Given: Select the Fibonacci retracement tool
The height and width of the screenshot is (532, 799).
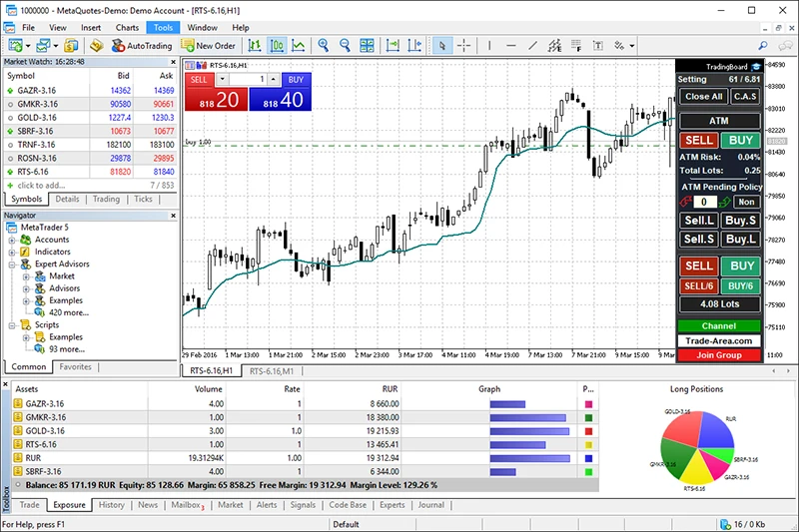Looking at the screenshot, I should (576, 46).
